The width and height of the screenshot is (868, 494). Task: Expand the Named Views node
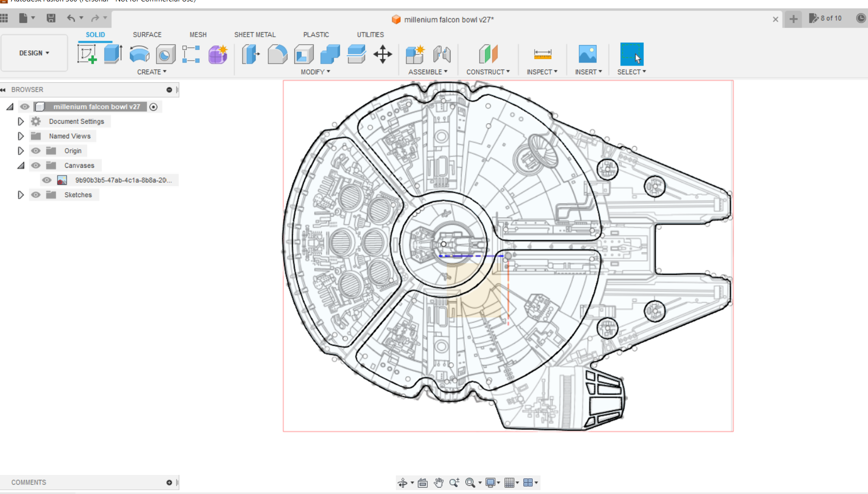[21, 136]
